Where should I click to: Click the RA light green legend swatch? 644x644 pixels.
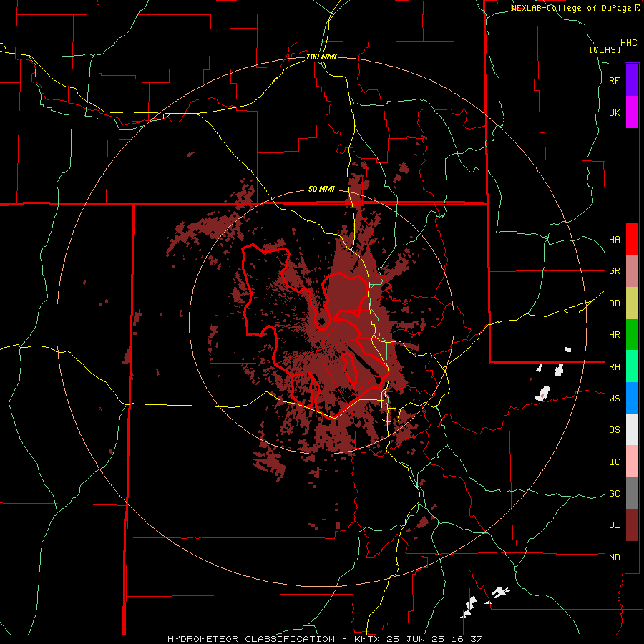coord(632,366)
